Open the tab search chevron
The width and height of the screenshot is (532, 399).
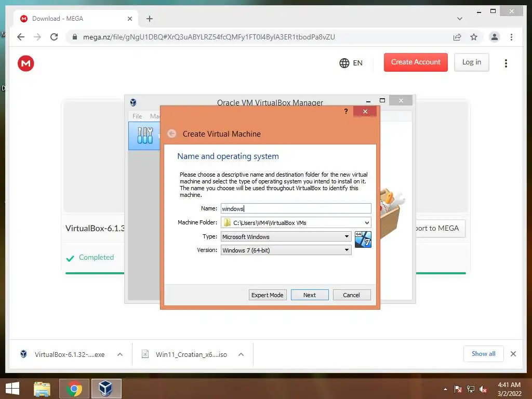tap(459, 19)
